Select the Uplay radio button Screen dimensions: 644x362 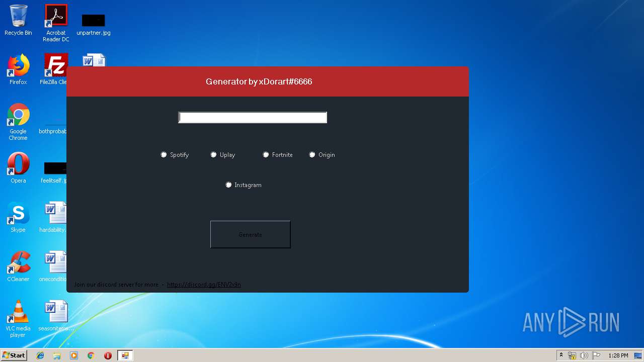click(223, 155)
